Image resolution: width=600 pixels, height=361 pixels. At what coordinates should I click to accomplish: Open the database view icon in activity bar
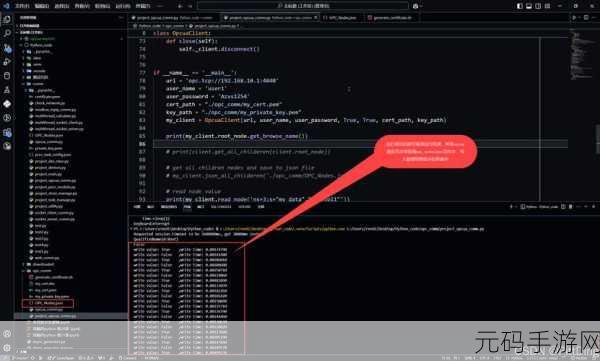[x=7, y=76]
